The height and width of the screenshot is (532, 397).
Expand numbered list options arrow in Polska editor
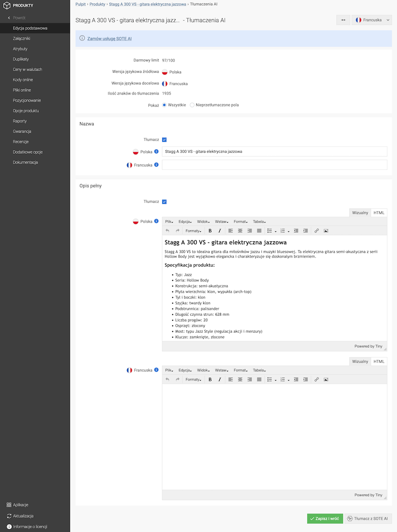click(x=288, y=231)
